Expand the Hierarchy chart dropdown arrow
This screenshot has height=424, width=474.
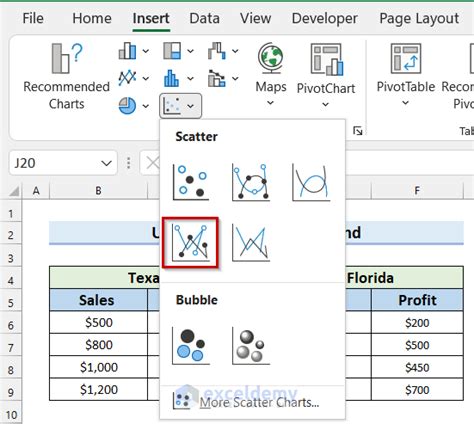[x=190, y=51]
